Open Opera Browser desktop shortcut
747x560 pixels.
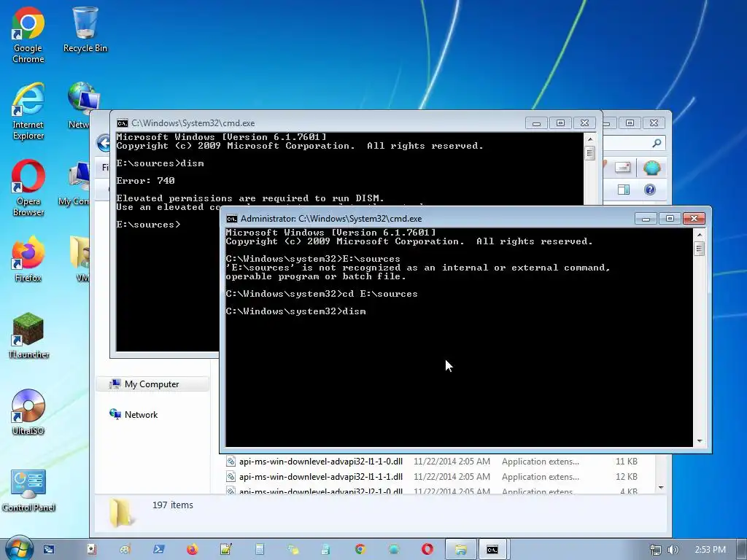click(28, 188)
